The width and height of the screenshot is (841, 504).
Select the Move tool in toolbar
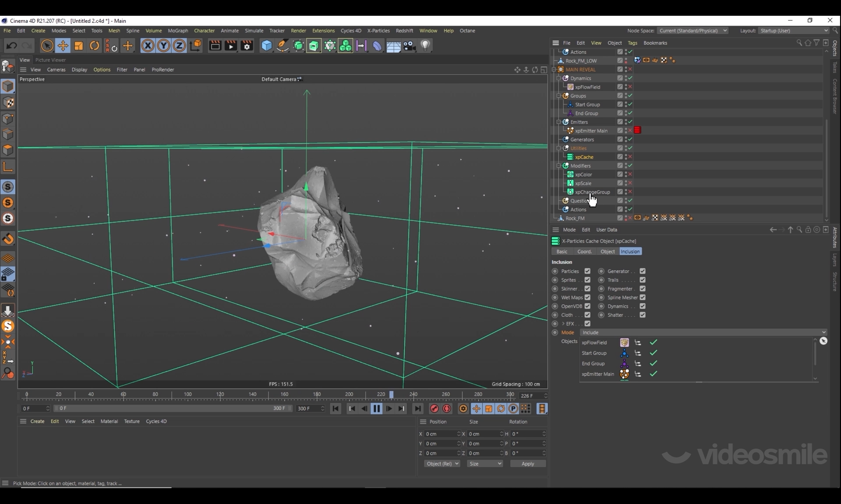click(63, 46)
